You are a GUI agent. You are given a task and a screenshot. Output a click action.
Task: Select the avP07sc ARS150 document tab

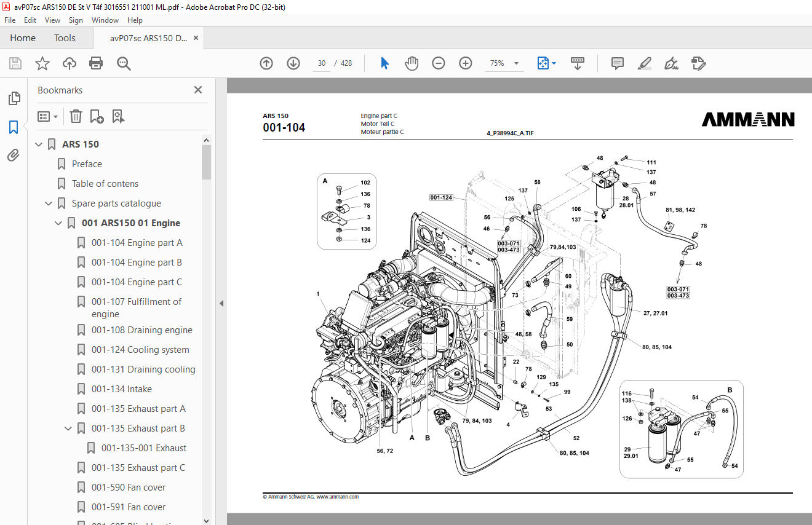click(x=149, y=38)
